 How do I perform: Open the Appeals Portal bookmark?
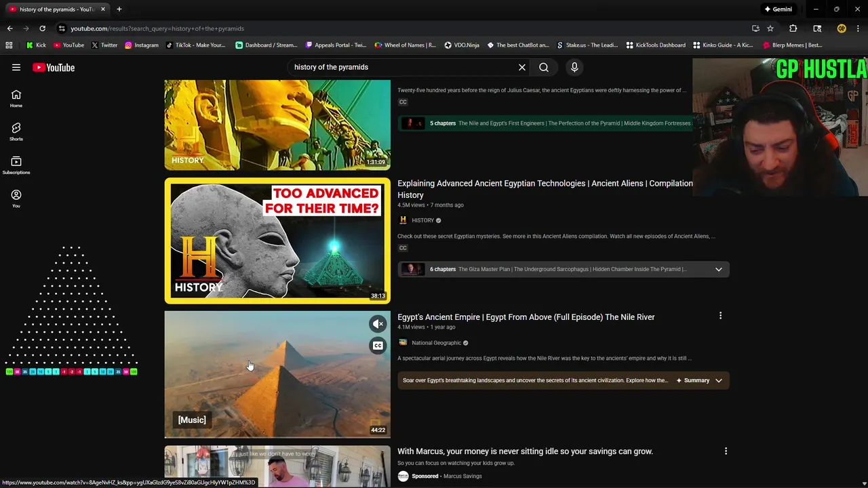(336, 45)
